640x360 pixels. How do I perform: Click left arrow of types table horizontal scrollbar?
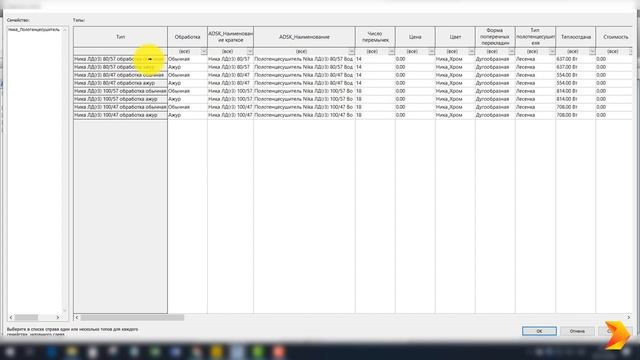77,317
